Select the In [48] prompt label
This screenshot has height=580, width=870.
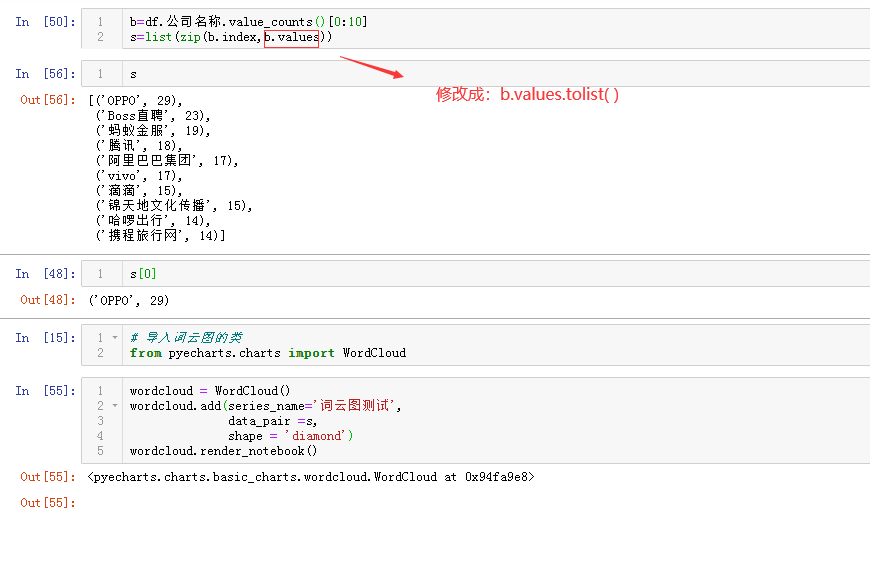pyautogui.click(x=45, y=274)
